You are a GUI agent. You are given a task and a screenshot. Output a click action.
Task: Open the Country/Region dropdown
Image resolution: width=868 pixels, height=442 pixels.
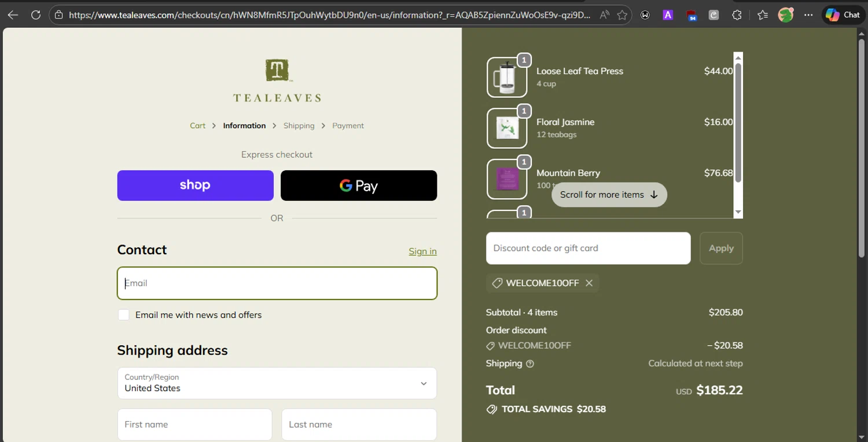[277, 383]
